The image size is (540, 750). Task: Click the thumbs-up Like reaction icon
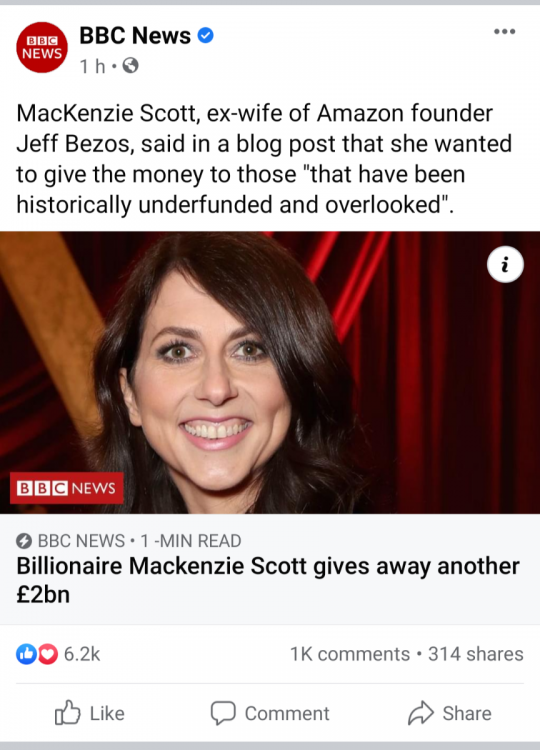click(26, 654)
